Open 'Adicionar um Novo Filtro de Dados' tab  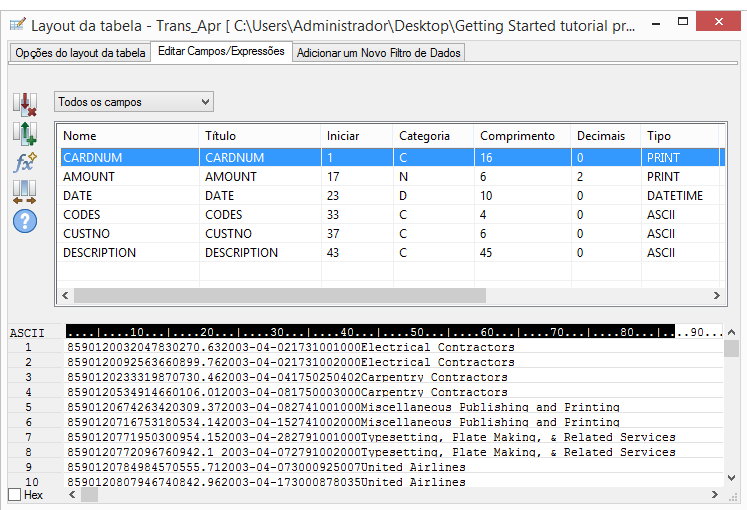[379, 53]
